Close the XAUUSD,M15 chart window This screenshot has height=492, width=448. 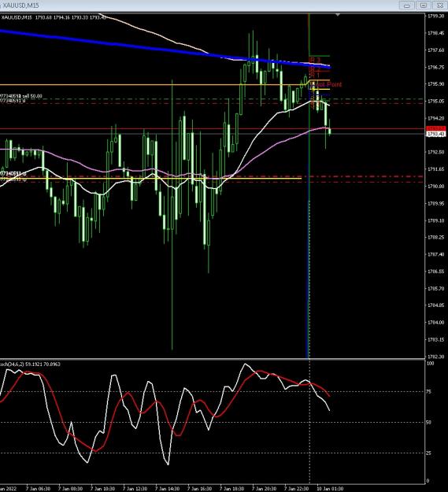point(440,6)
